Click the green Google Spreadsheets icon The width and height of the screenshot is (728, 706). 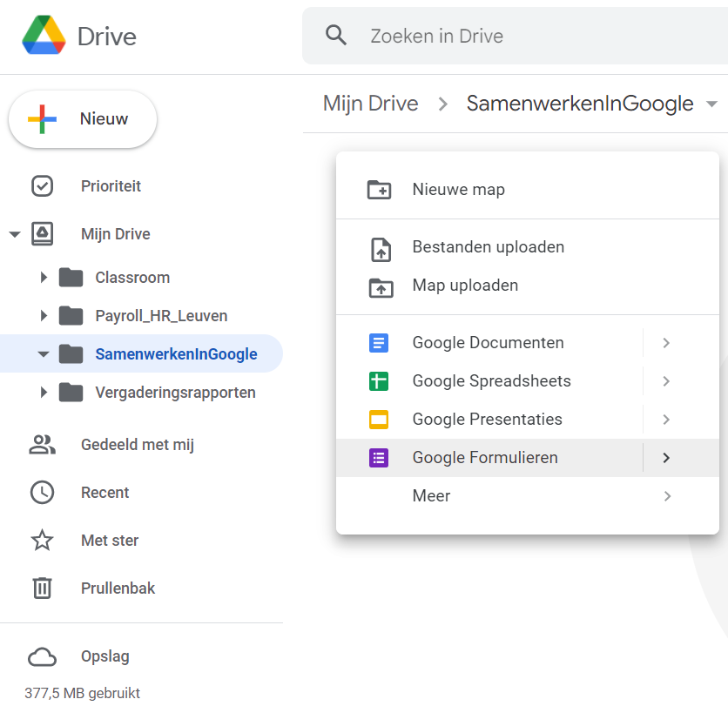[x=379, y=381]
